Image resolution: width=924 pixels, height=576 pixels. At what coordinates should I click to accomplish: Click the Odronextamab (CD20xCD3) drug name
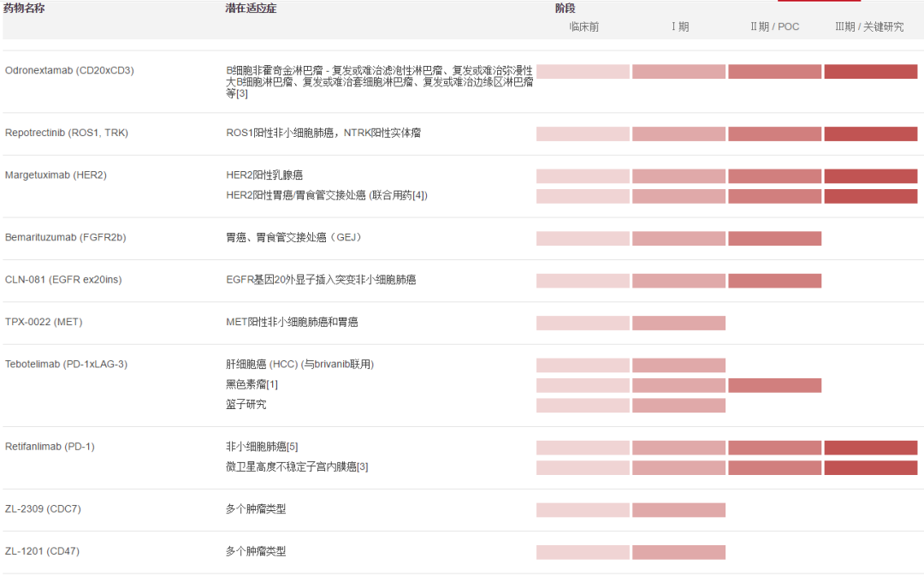69,70
